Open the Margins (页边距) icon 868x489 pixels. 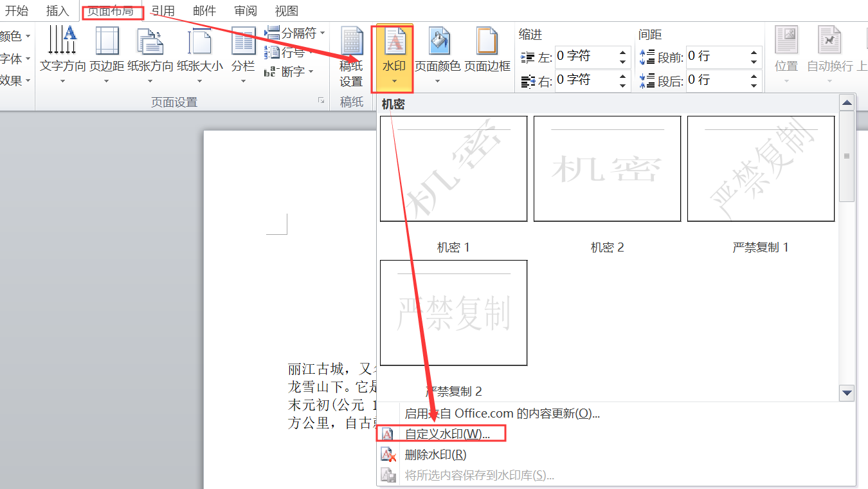point(106,55)
